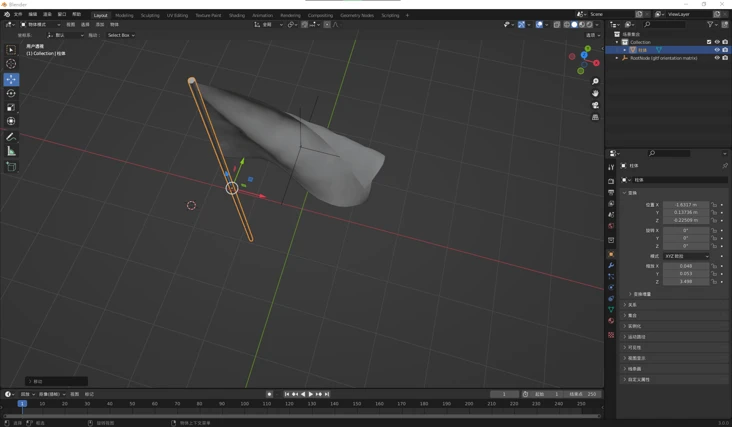
Task: Expand the RootNode tree item
Action: coord(617,58)
